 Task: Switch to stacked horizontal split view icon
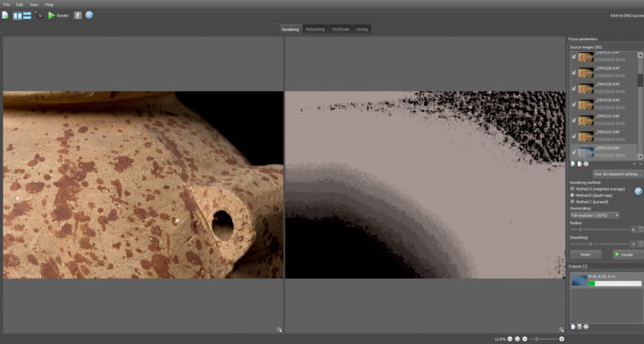pyautogui.click(x=27, y=16)
